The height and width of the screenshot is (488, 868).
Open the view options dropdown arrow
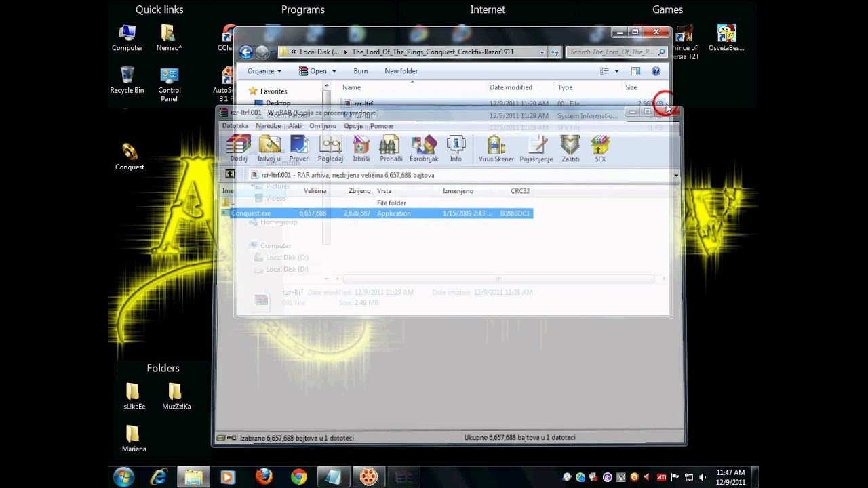(616, 71)
